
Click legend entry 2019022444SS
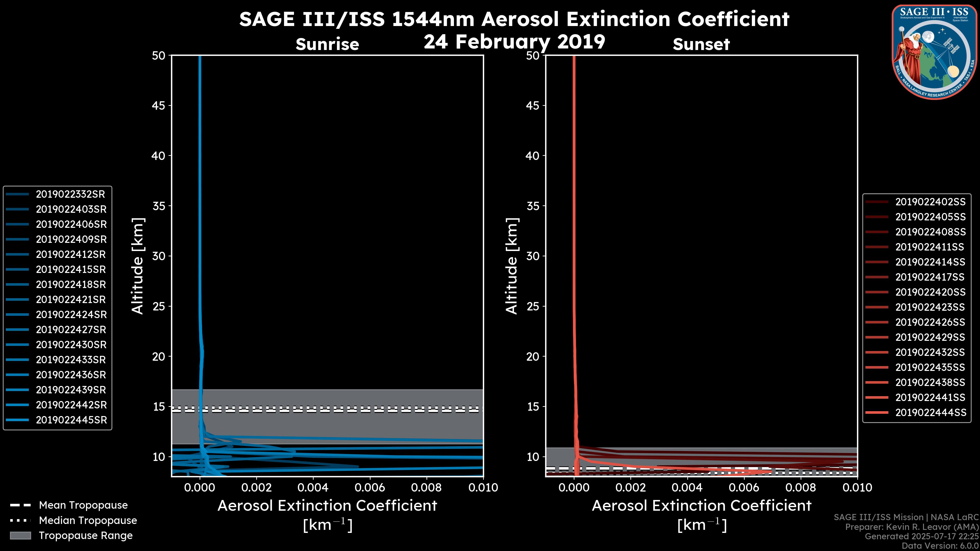click(930, 412)
